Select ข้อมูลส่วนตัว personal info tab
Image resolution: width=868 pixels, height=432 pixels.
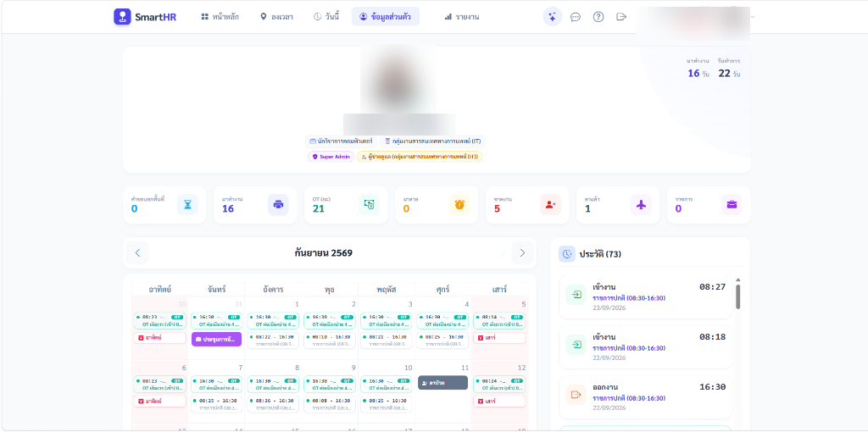point(386,17)
